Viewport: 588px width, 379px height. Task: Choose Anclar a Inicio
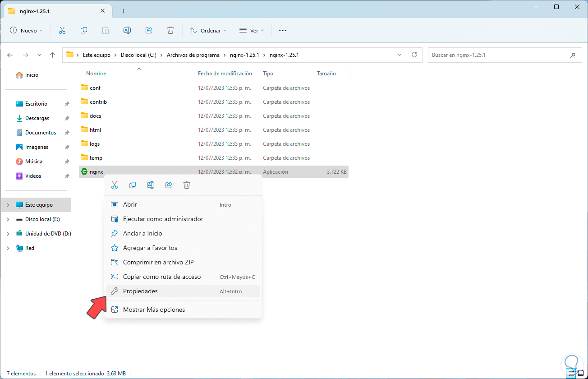point(183,233)
